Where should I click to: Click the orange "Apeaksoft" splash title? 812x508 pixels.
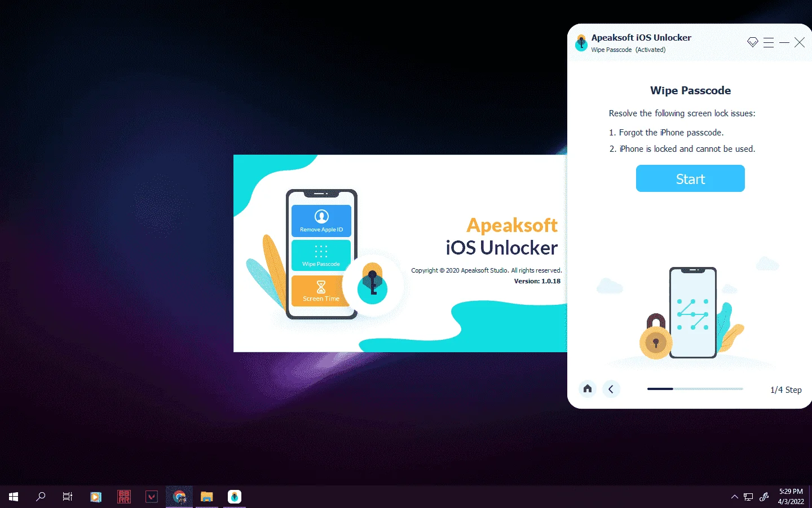coord(512,225)
